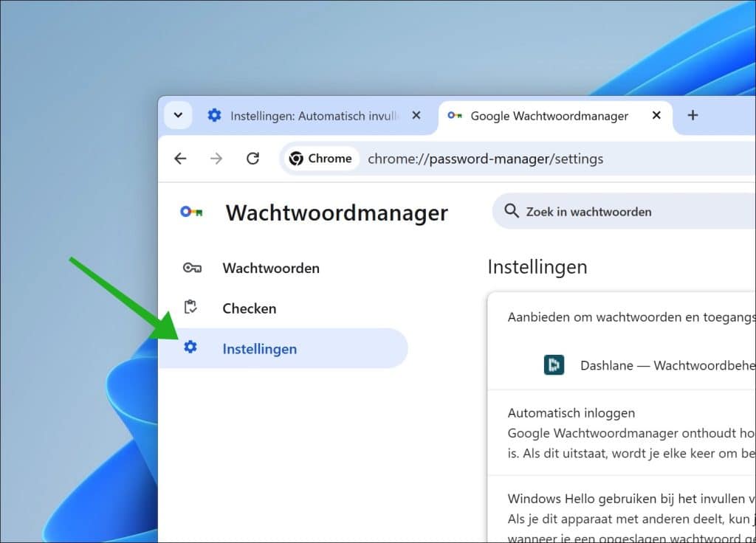Screen dimensions: 756x543
Task: Close the Google Wachtwoordmanager tab
Action: pyautogui.click(x=656, y=116)
